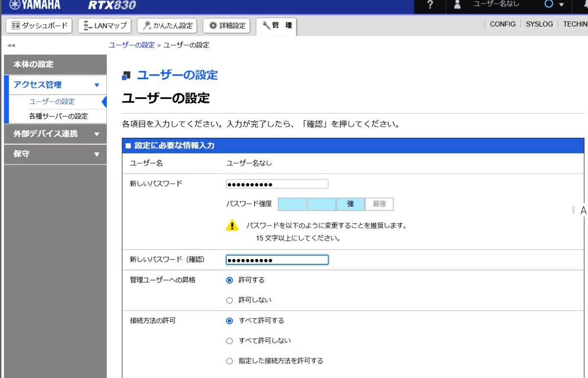
Task: Click the 新しいパスワード input field
Action: coord(277,184)
